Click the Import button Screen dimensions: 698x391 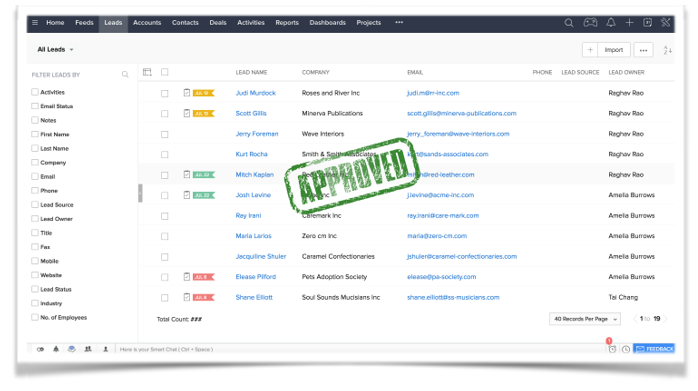pos(614,50)
